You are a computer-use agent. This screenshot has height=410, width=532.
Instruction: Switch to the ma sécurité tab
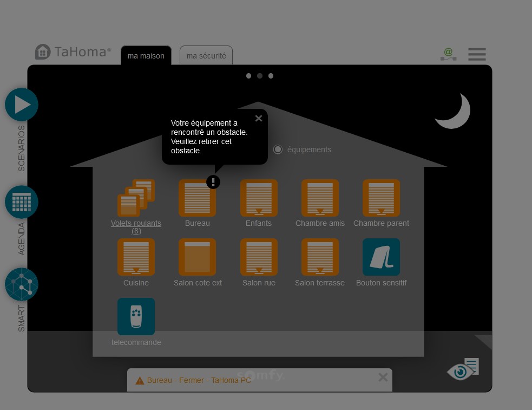(x=206, y=56)
